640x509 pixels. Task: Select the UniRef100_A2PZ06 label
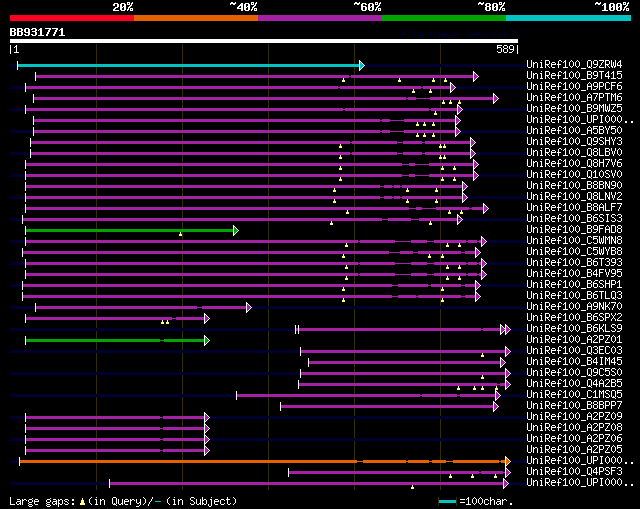click(x=574, y=439)
